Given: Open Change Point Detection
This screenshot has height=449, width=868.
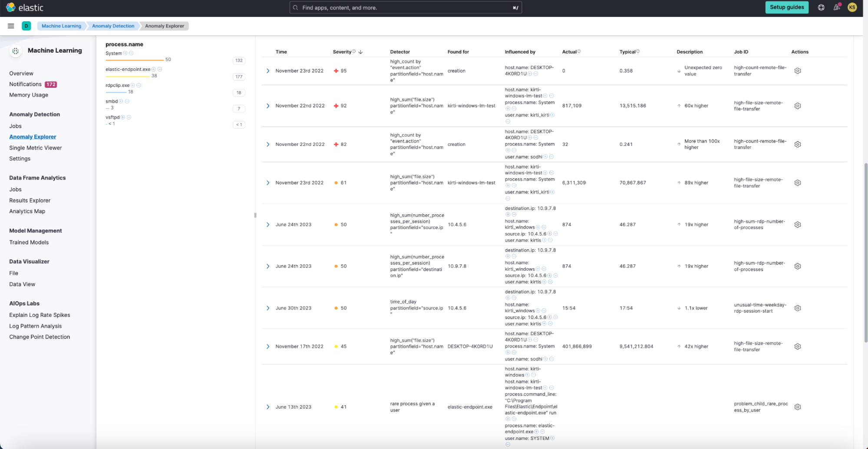Looking at the screenshot, I should click(40, 337).
